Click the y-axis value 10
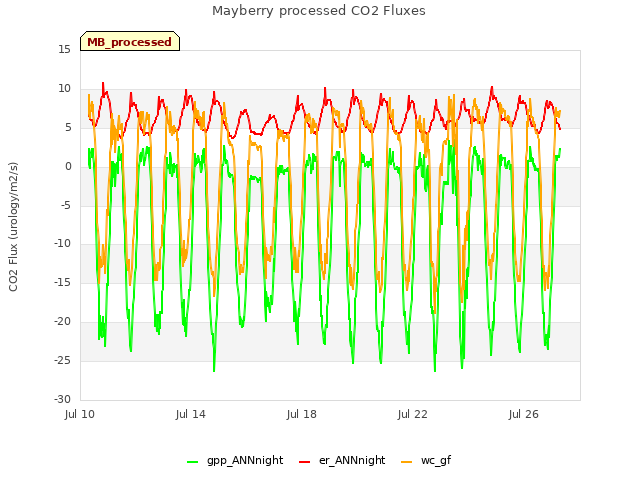Screen dimensions: 640x480 coord(64,89)
